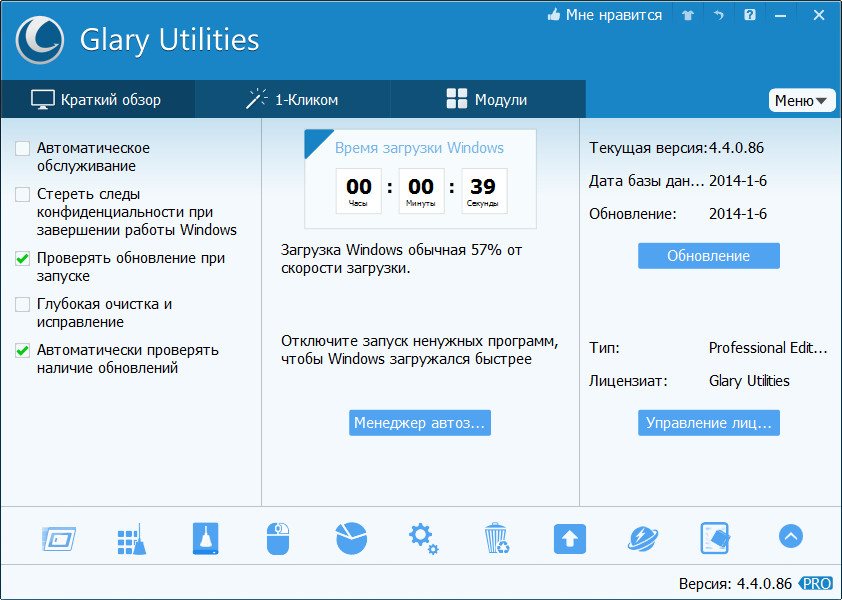Launch the Registry Cleaner broom icon
The height and width of the screenshot is (600, 842).
point(132,538)
